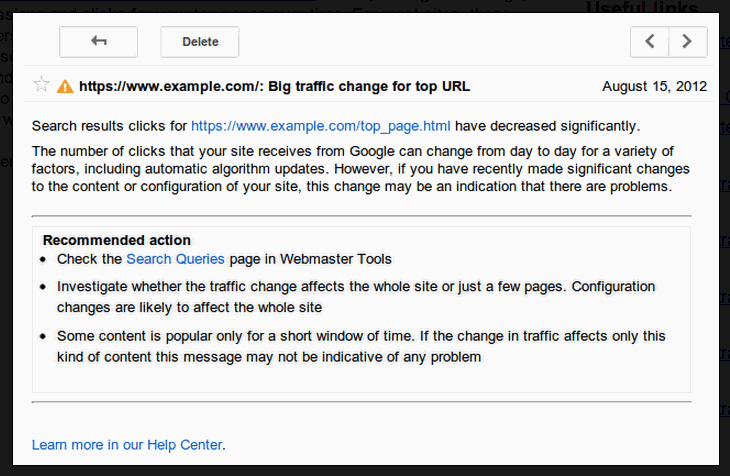Viewport: 730px width, 476px height.
Task: Click the 'Investigate whether the traffic change' bullet
Action: [x=355, y=296]
